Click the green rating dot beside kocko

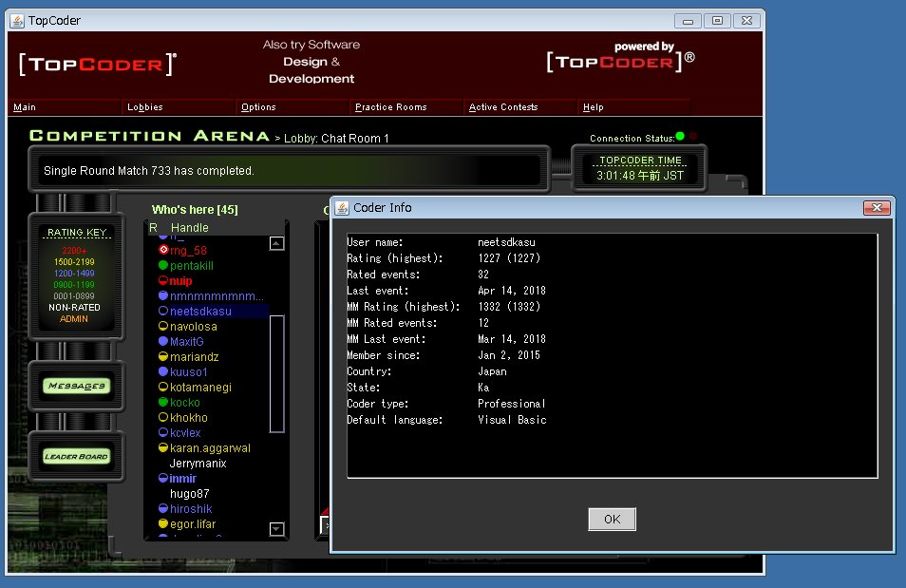point(163,402)
